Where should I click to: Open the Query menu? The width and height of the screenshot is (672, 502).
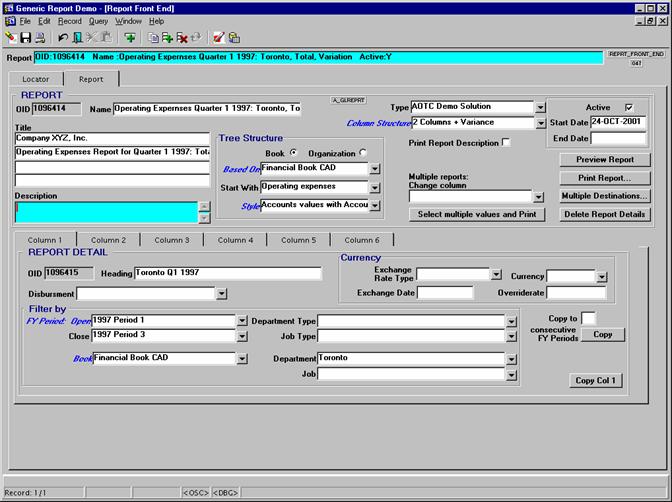tap(98, 21)
